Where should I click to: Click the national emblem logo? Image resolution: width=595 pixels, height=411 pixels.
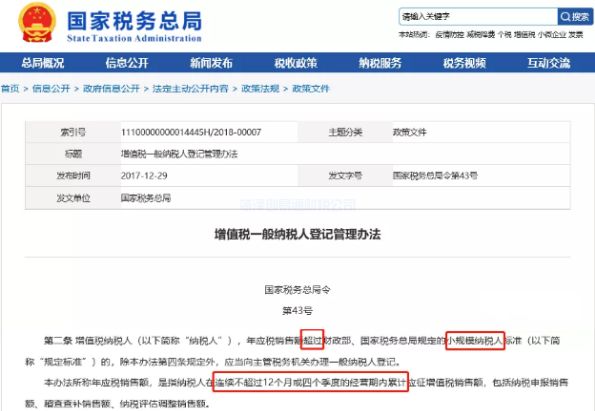(37, 22)
